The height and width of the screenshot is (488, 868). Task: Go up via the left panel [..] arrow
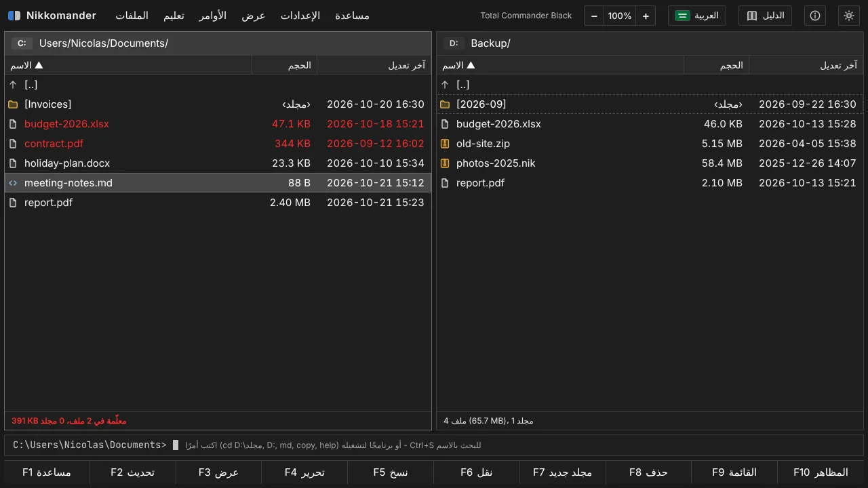pos(13,85)
